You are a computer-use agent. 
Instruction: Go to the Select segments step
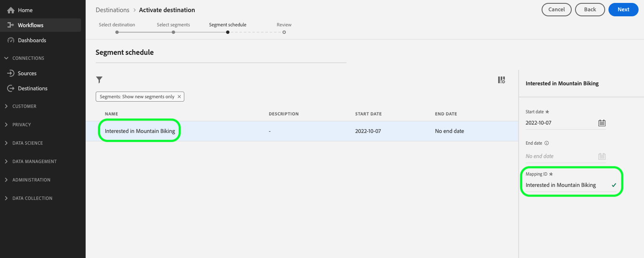(x=173, y=28)
